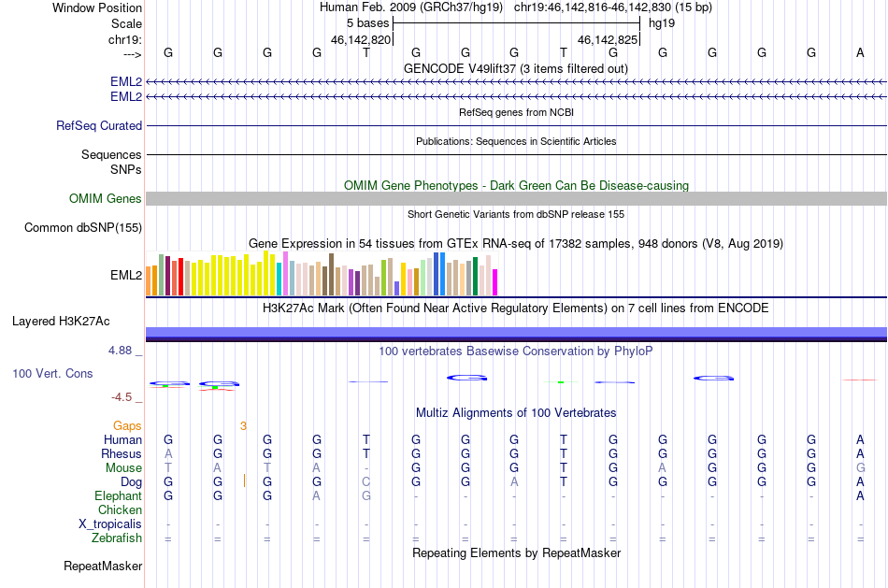Click the 100 Vert. Cons track label

tap(52, 373)
